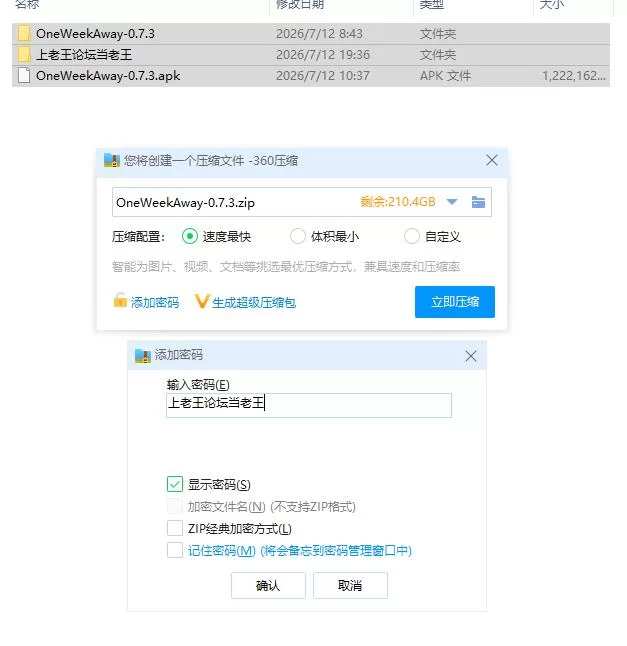Click the file name OneWeekAway-0.7.3.apk

point(108,76)
